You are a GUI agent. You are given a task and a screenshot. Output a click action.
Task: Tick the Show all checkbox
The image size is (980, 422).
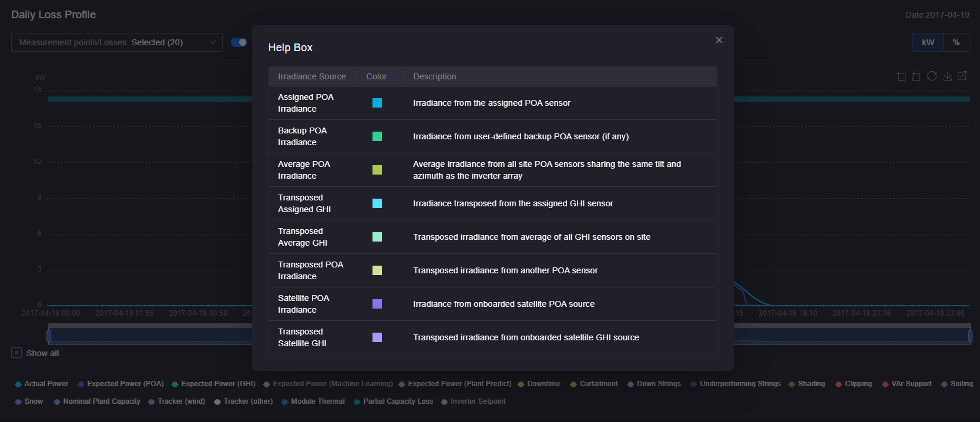[x=16, y=353]
